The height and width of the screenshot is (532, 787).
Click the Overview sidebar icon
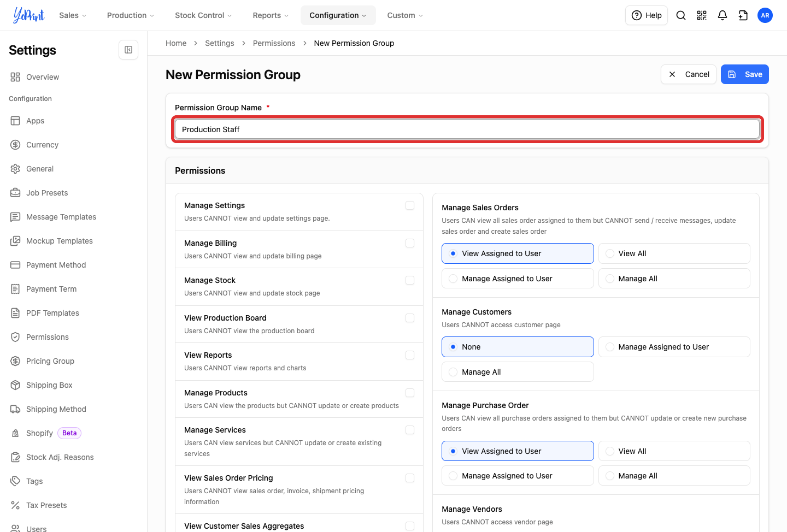(15, 77)
